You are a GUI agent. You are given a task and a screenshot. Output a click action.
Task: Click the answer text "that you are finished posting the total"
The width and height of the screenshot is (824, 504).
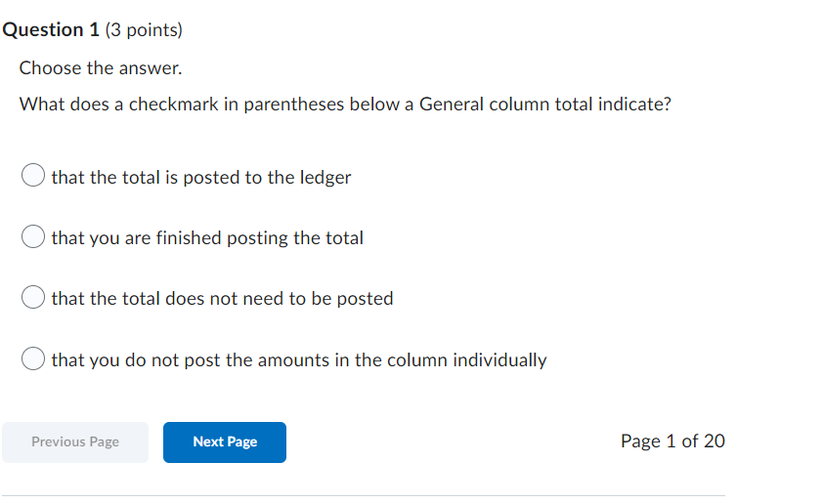[207, 238]
